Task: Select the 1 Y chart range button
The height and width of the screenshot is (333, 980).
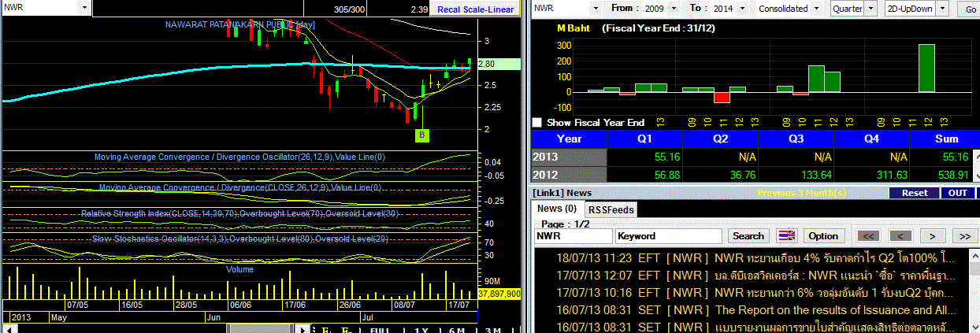Action: click(x=421, y=331)
